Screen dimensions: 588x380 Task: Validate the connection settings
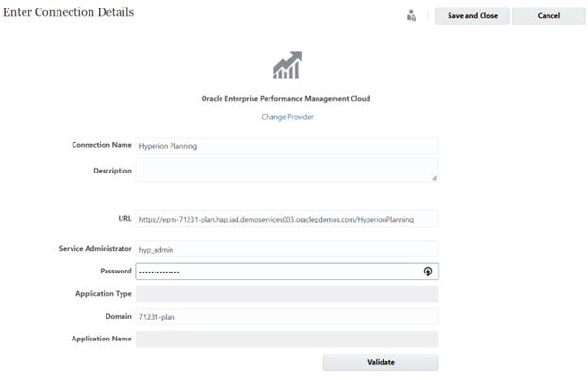[x=381, y=362]
